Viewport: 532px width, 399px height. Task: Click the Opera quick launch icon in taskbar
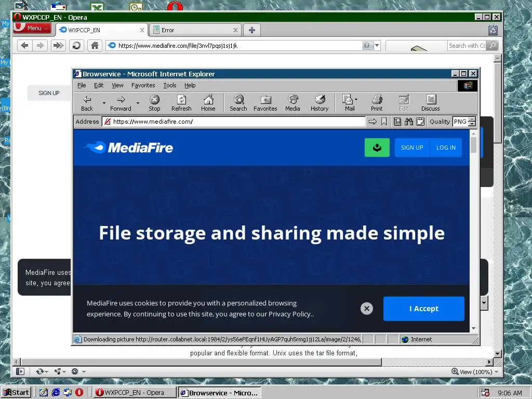pos(79,393)
